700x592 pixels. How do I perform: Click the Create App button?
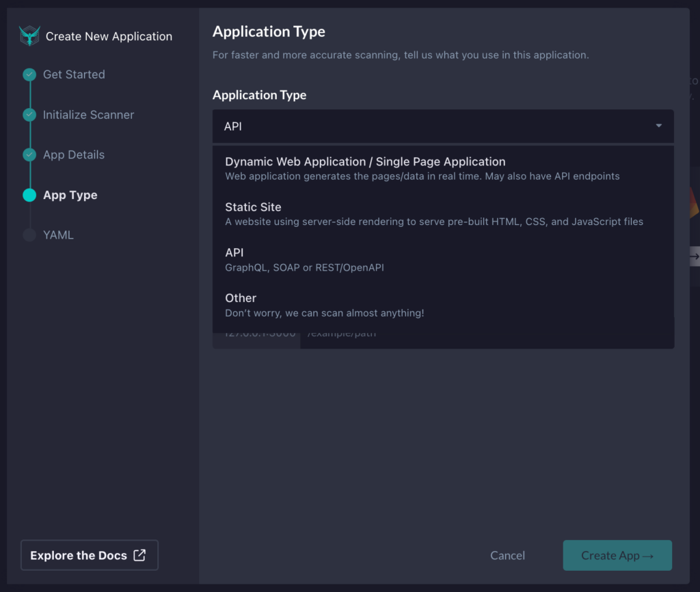tap(617, 555)
